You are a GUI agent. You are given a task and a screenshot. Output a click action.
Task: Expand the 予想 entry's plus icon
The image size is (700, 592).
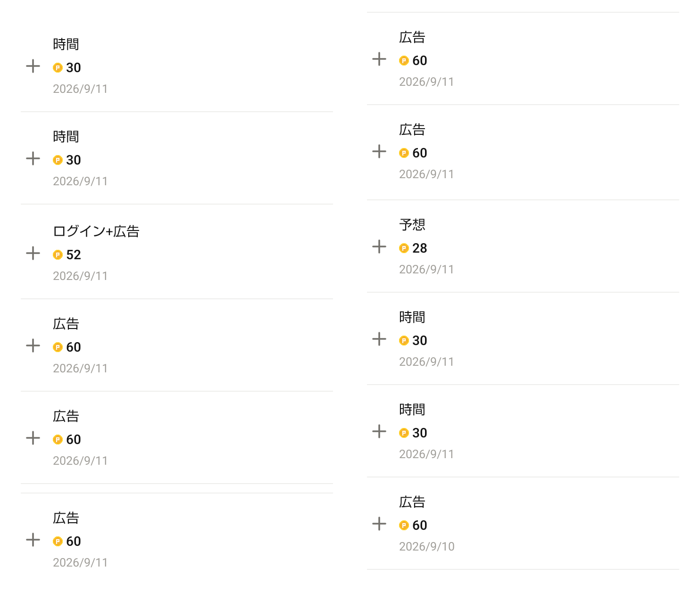[x=379, y=247]
